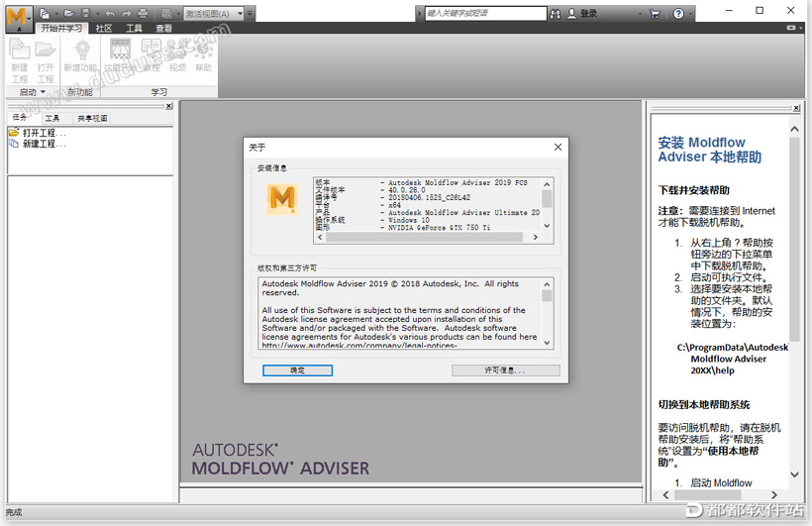
Task: Click install info horizontal scrollbar thumb
Action: [x=424, y=237]
